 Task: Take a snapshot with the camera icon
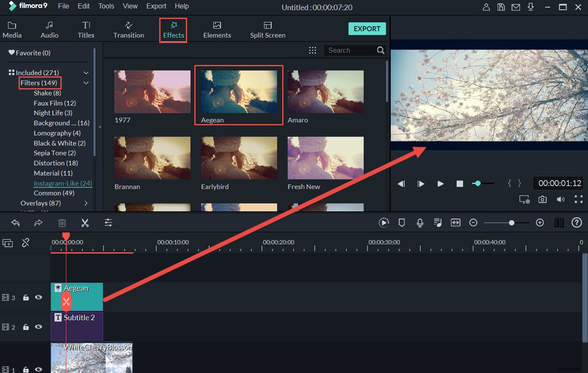pyautogui.click(x=542, y=200)
